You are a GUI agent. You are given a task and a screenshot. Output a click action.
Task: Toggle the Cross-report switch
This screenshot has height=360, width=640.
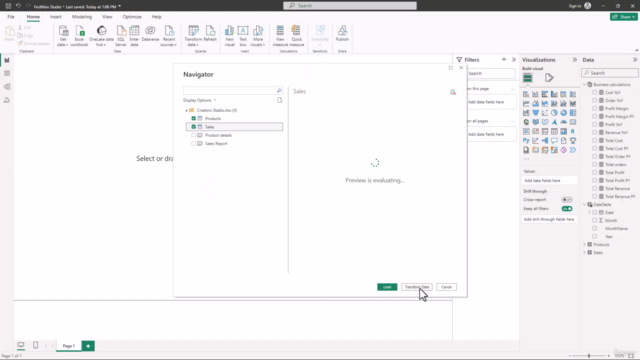pos(567,200)
